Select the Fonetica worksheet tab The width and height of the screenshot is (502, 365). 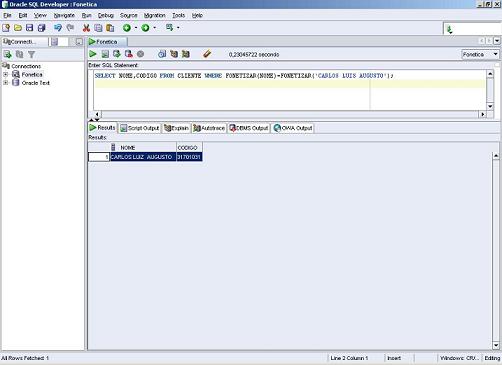point(107,42)
